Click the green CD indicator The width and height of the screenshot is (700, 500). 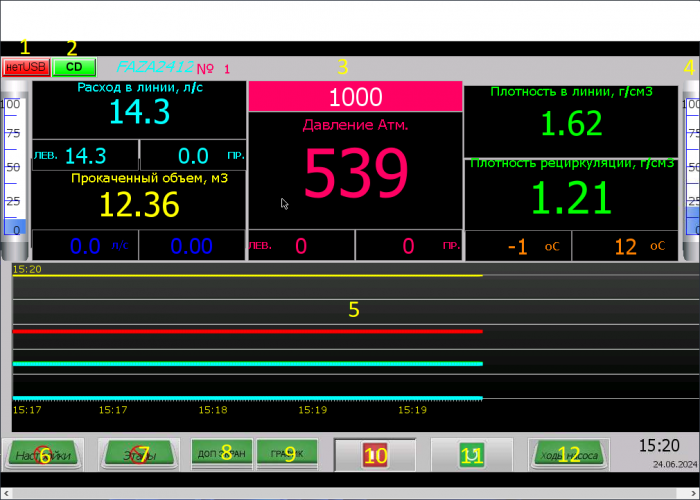tap(74, 67)
